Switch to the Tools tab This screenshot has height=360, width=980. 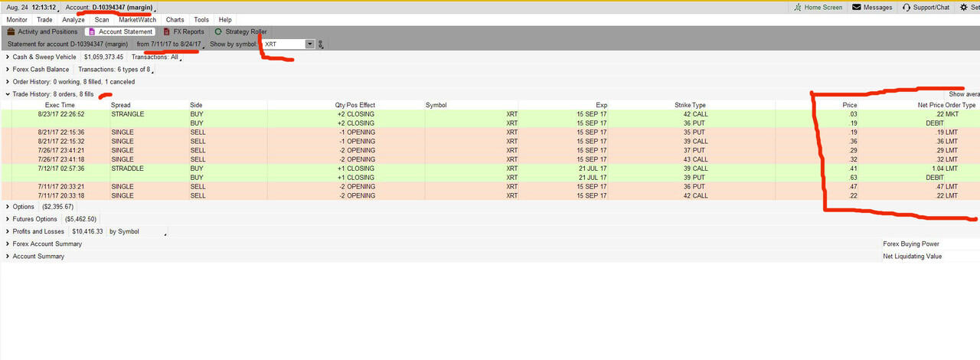(x=201, y=19)
